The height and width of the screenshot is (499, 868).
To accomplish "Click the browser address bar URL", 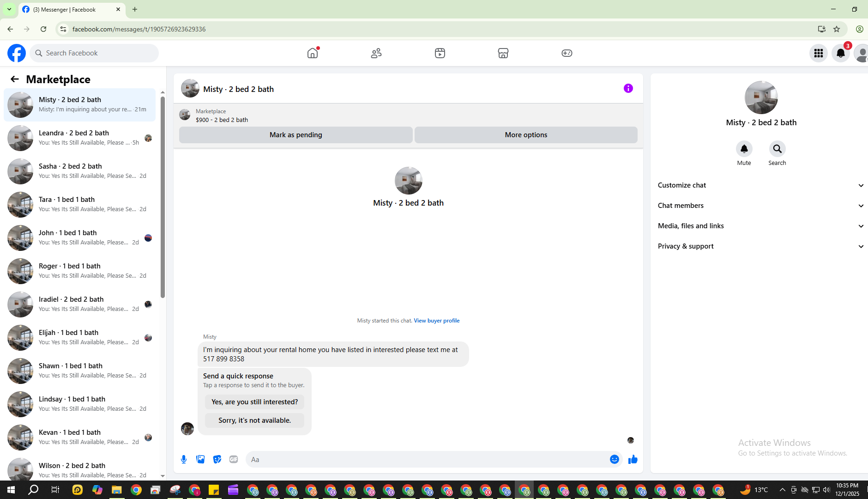I will [x=139, y=29].
